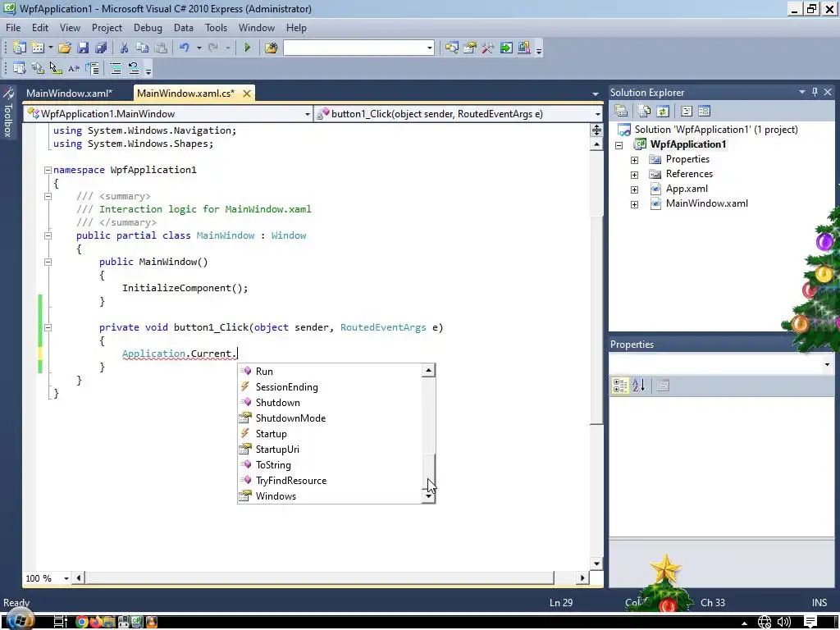Expand the Properties folder node
This screenshot has width=840, height=630.
(634, 160)
